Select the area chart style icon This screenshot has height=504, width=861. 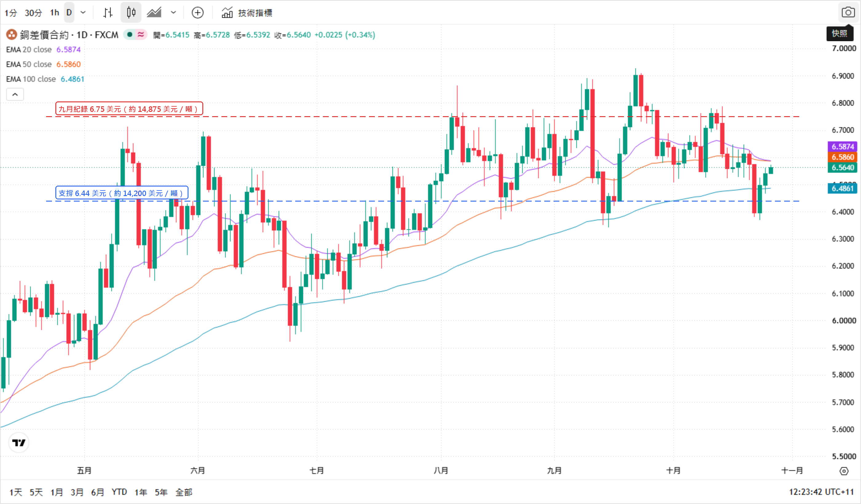pyautogui.click(x=154, y=13)
